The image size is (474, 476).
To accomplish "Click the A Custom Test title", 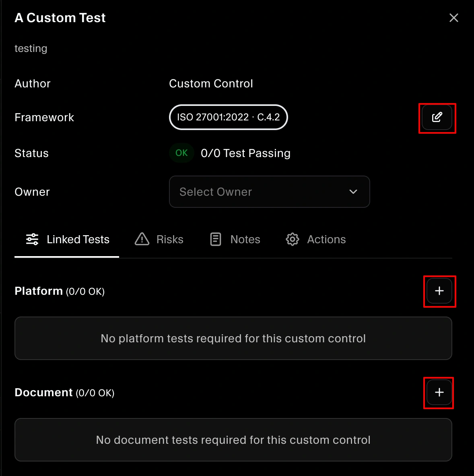I will pos(60,18).
